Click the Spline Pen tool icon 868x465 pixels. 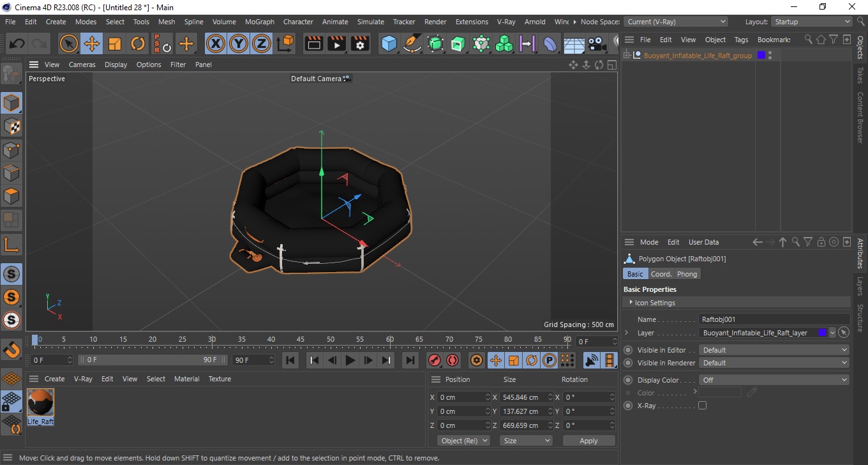[x=412, y=43]
